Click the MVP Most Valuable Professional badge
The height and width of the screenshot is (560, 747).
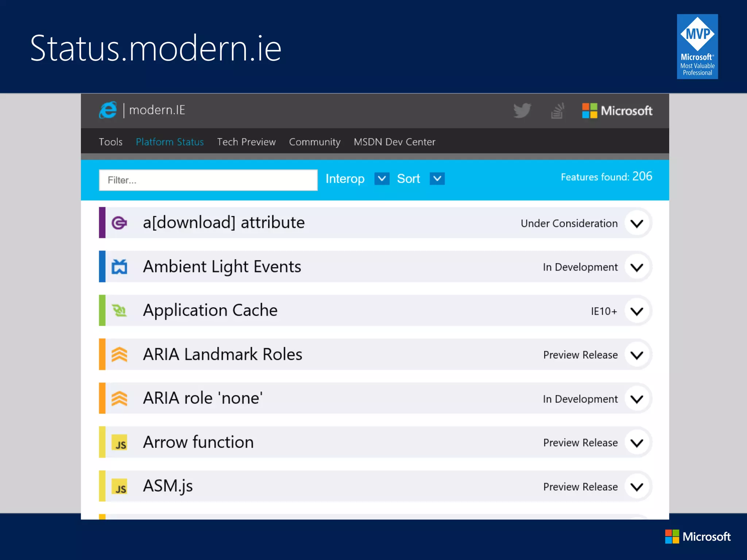click(697, 47)
